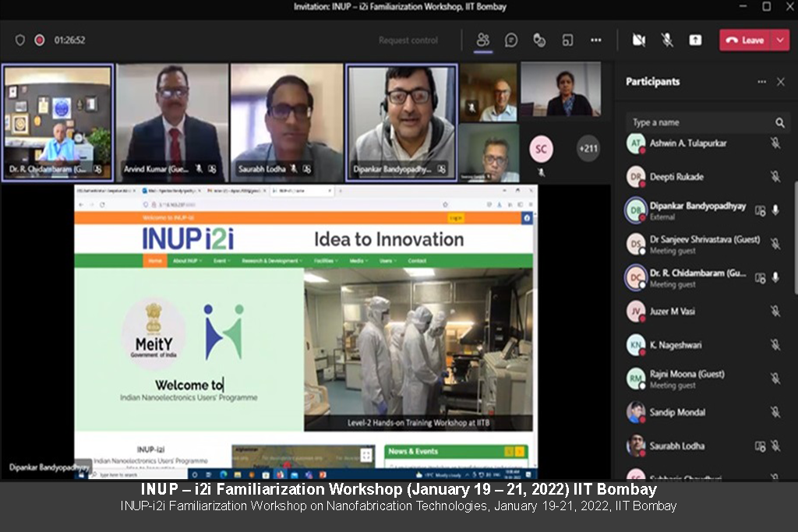Image resolution: width=798 pixels, height=532 pixels.
Task: Click the +211 more participants bubble
Action: [x=588, y=149]
